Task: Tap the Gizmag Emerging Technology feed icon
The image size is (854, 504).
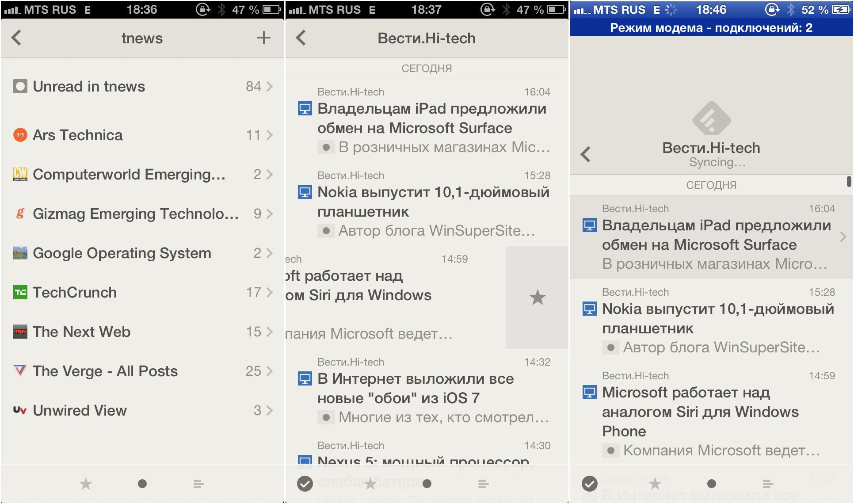Action: (x=19, y=214)
